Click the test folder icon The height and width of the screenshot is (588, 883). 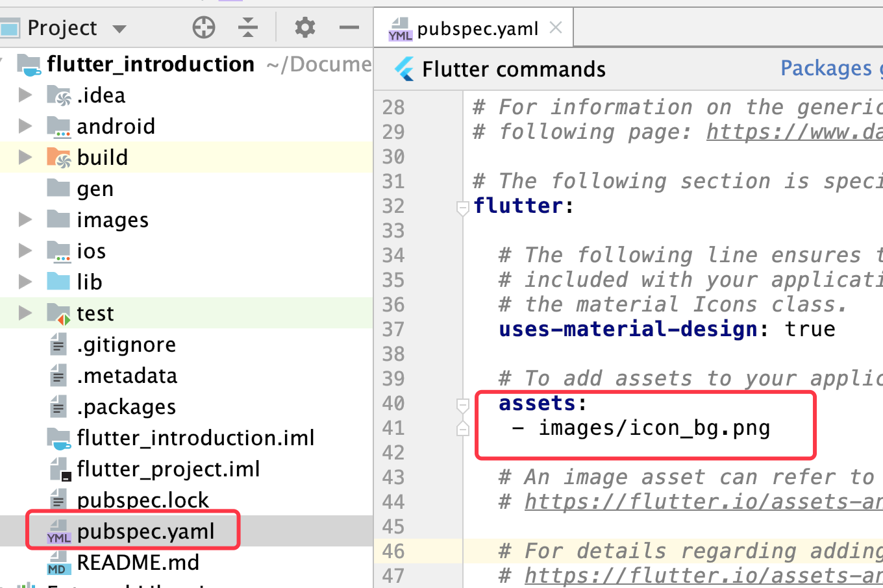coord(59,313)
